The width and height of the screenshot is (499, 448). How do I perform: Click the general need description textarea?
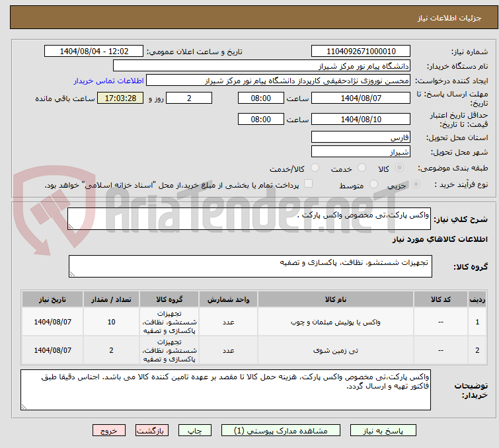pos(249,219)
